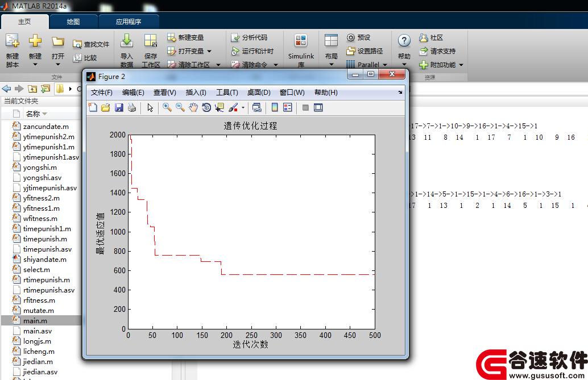Image resolution: width=588 pixels, height=380 pixels.
Task: Click the New Figure icon in Figure 2 toolbar
Action: tap(92, 107)
